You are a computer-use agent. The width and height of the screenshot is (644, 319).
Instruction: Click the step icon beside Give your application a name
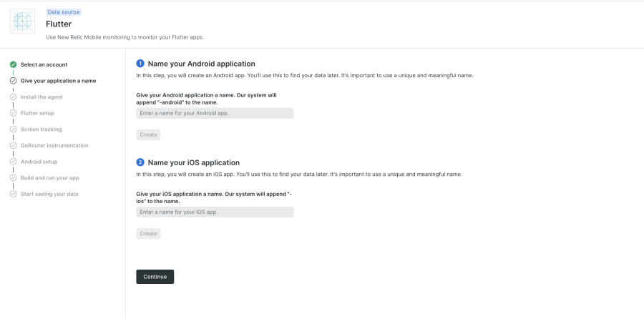(x=13, y=81)
